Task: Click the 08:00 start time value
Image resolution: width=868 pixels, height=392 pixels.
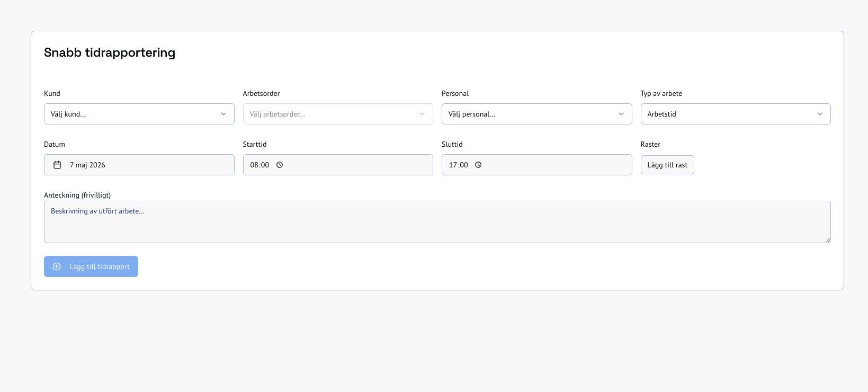Action: click(259, 165)
